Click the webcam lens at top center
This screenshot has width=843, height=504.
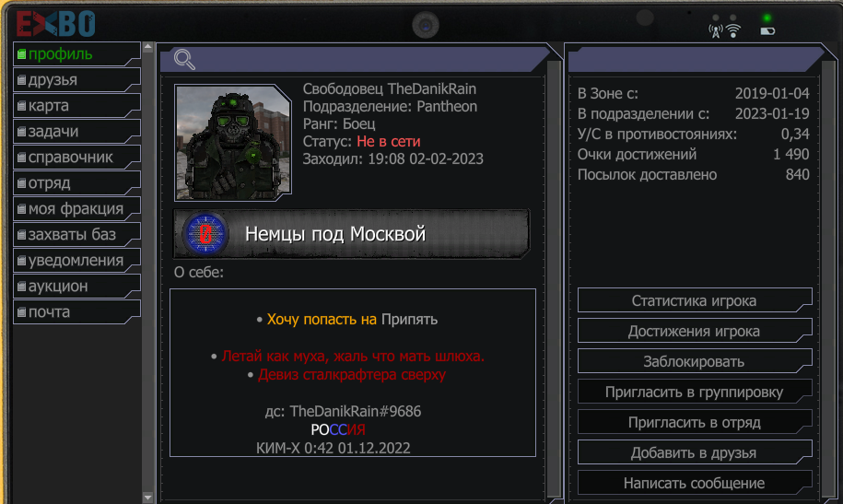tap(426, 25)
